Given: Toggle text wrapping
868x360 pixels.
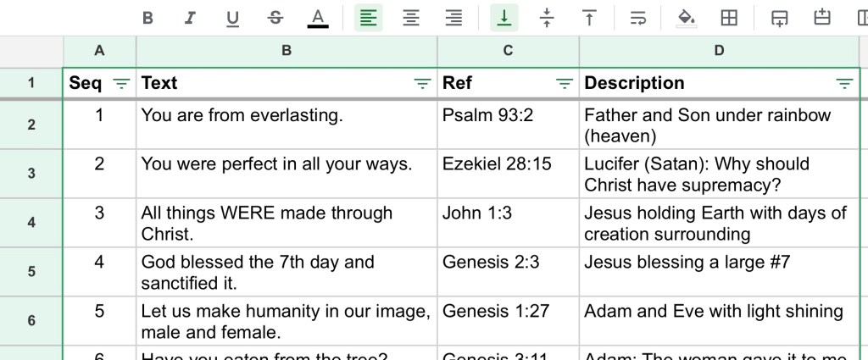Looking at the screenshot, I should point(638,18).
